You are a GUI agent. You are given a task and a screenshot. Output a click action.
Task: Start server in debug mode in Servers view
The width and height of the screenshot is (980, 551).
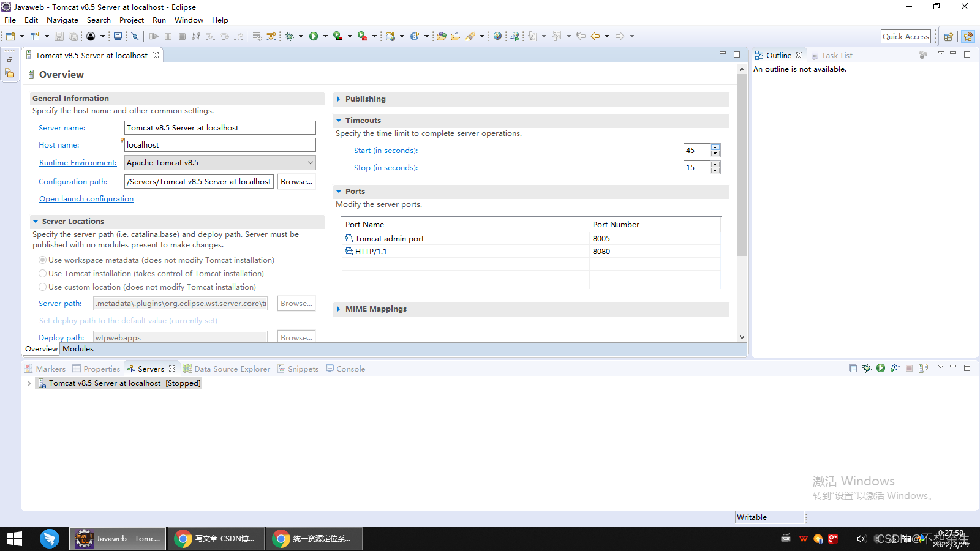(x=867, y=368)
